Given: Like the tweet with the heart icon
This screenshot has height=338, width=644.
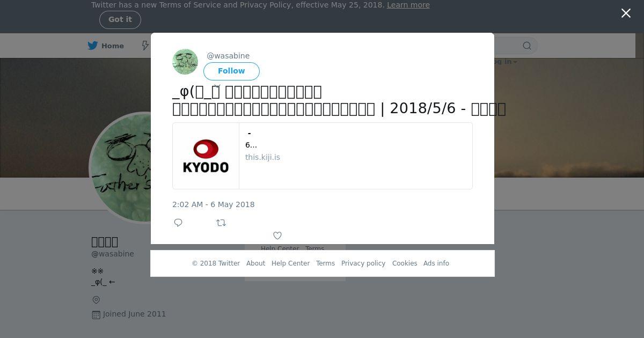Looking at the screenshot, I should [x=277, y=236].
